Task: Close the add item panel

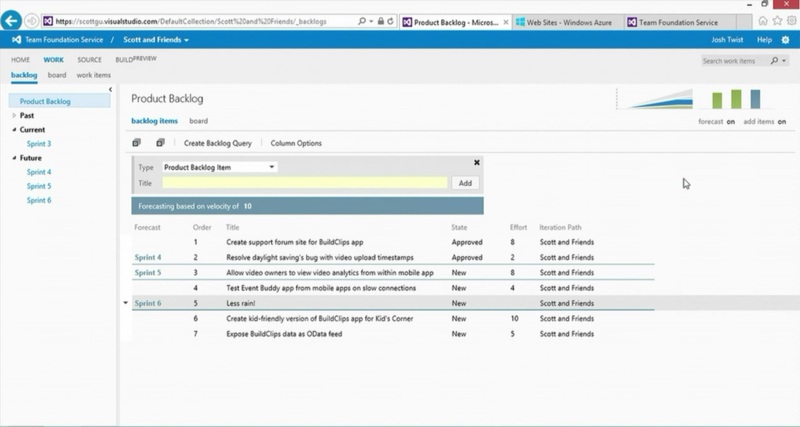Action: pos(477,162)
